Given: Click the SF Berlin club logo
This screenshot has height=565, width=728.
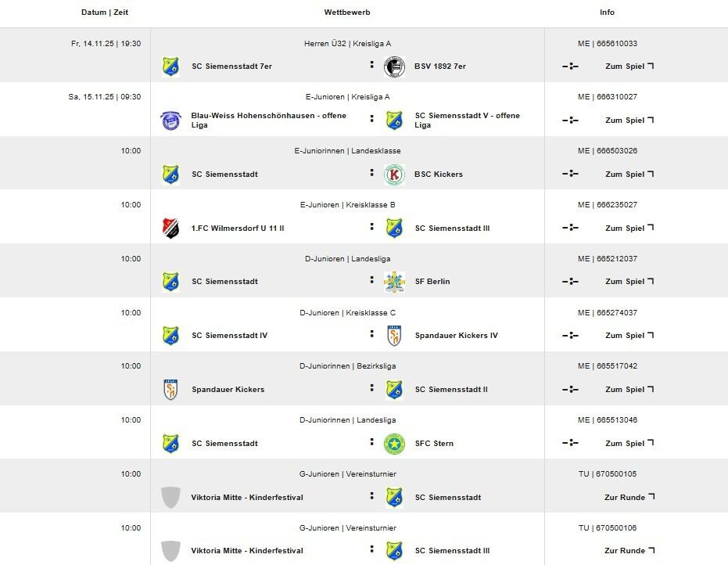Looking at the screenshot, I should (394, 282).
